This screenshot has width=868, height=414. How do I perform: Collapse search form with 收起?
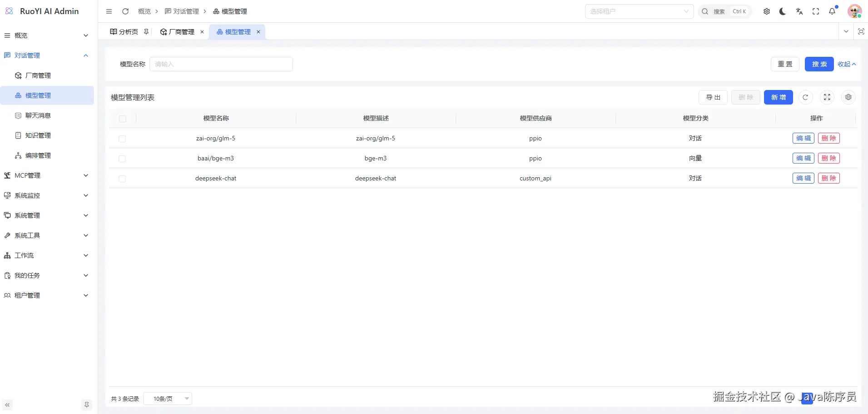point(847,64)
